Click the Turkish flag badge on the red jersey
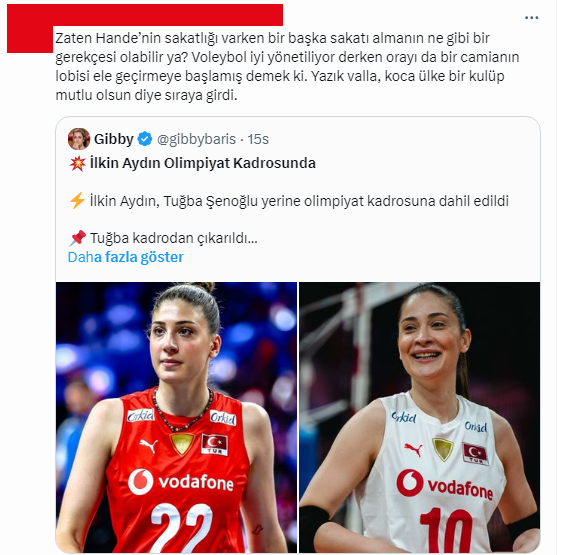This screenshot has height=555, width=566. (214, 445)
